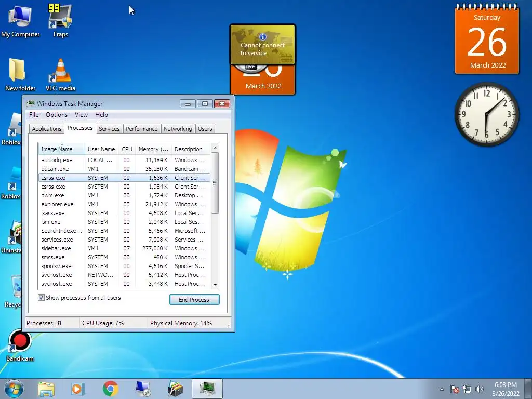
Task: Select the Uninstall desktop shortcut
Action: (11, 237)
